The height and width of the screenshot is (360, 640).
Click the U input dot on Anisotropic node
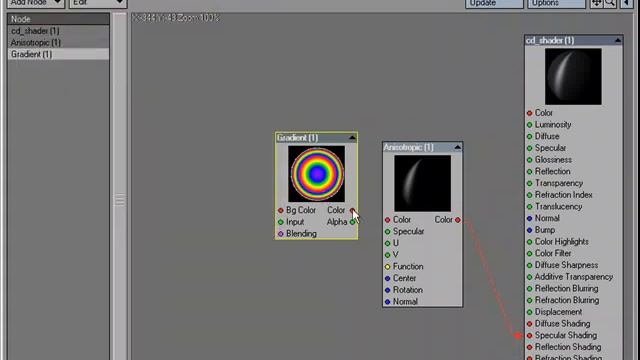click(387, 243)
